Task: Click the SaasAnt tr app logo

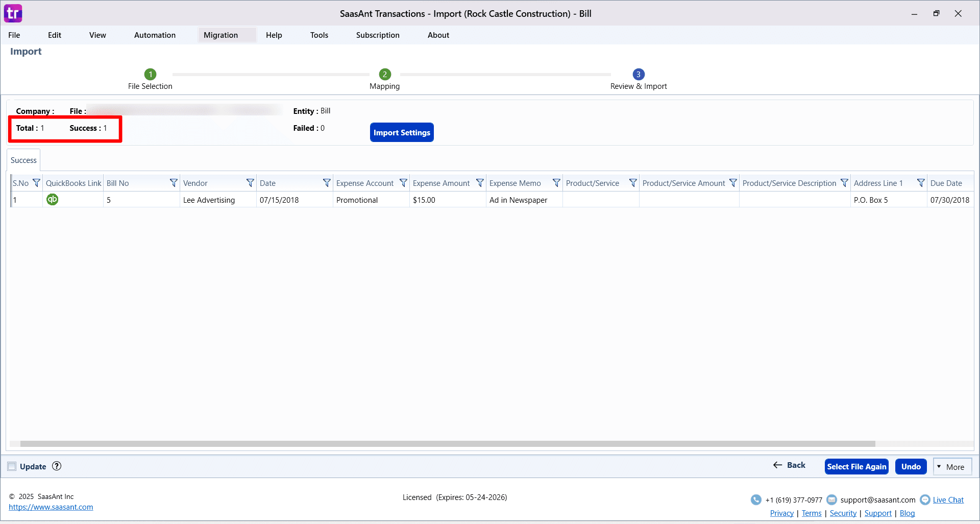Action: coord(13,13)
